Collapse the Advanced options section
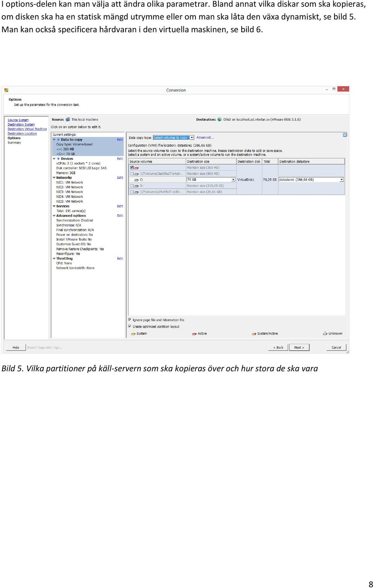 click(x=54, y=215)
